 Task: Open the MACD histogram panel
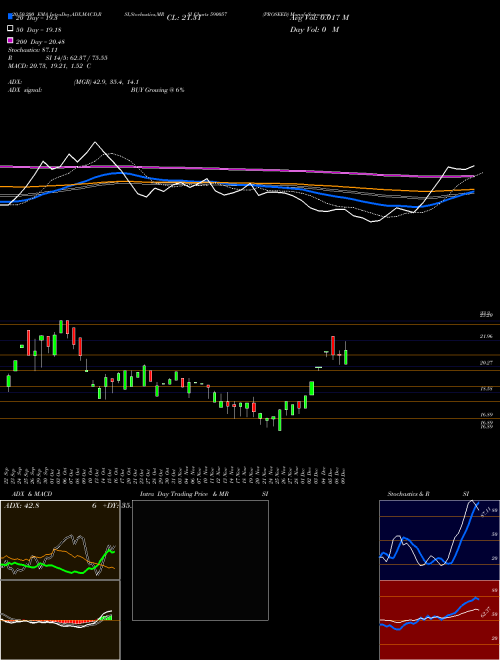60,620
